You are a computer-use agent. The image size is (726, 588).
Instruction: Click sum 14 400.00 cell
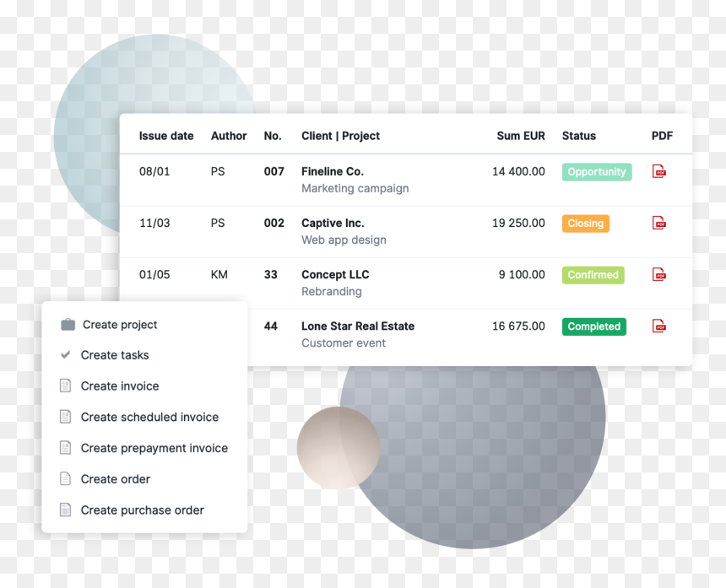(x=518, y=171)
